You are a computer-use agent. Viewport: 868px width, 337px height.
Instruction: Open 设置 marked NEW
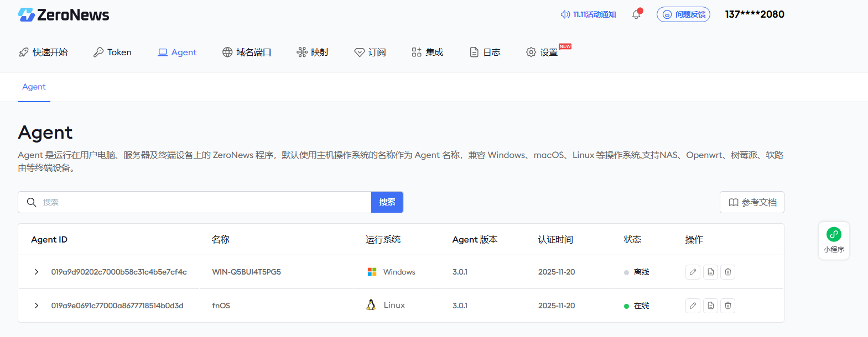pos(543,52)
